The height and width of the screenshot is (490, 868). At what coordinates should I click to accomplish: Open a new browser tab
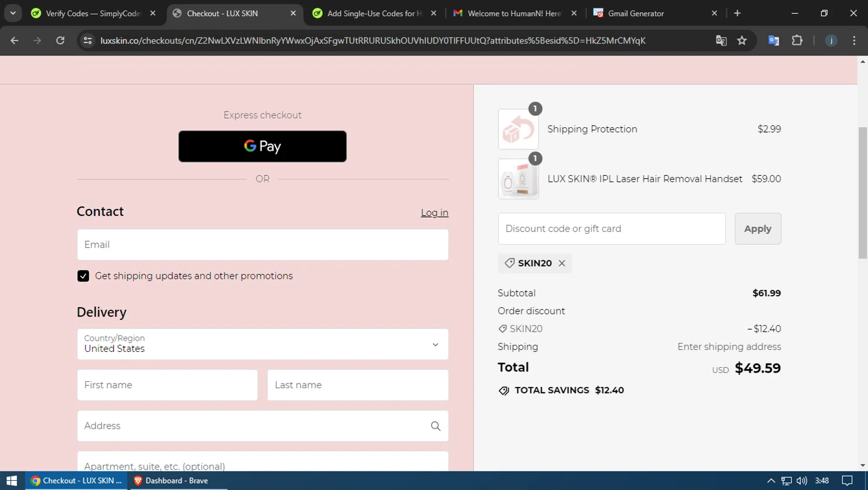[x=737, y=13]
